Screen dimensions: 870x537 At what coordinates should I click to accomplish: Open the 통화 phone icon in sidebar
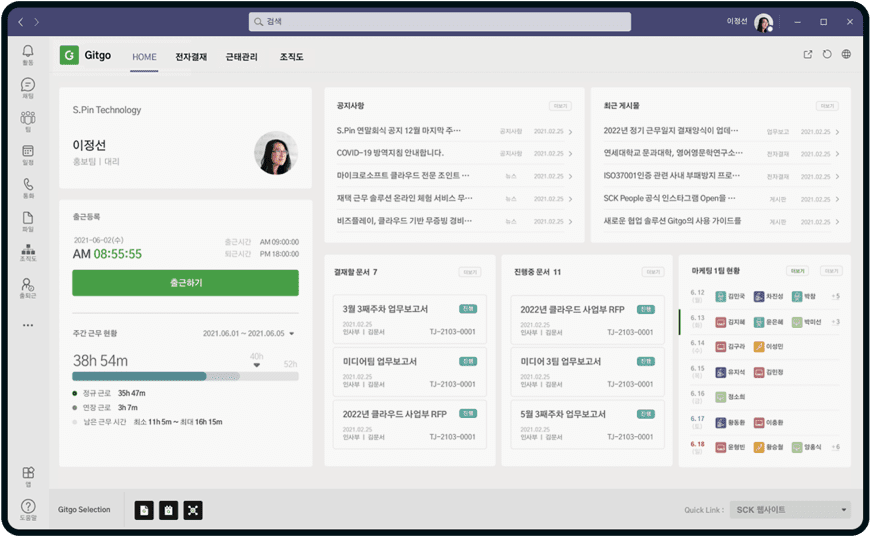click(x=28, y=186)
